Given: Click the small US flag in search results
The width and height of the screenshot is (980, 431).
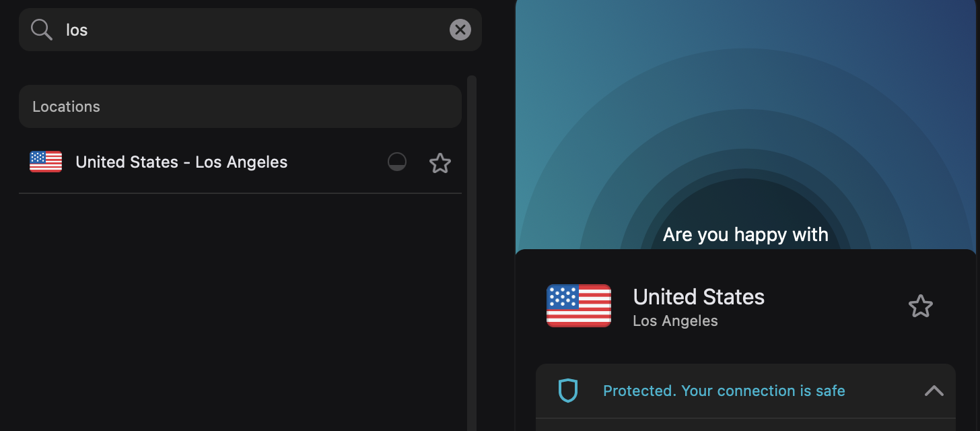Looking at the screenshot, I should tap(46, 162).
